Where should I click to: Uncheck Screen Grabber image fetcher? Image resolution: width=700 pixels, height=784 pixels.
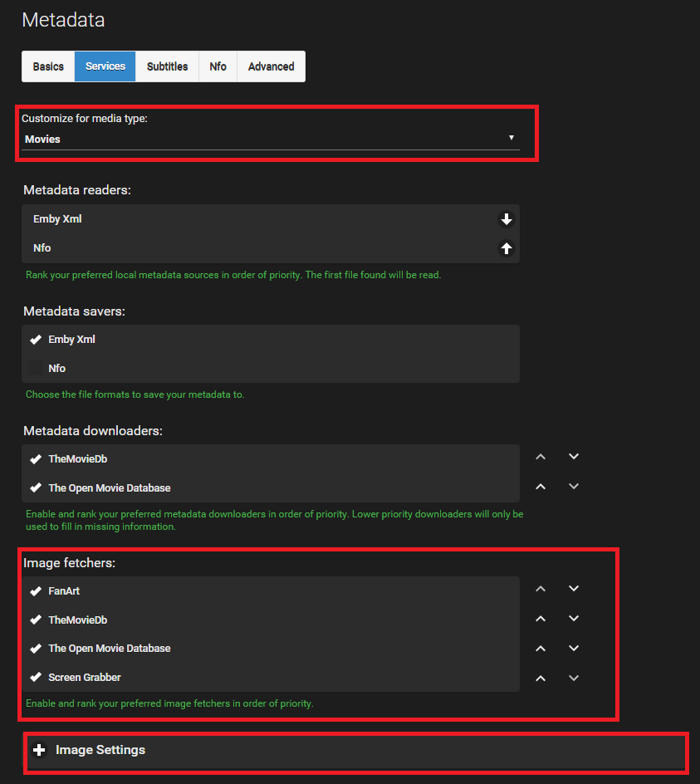36,678
